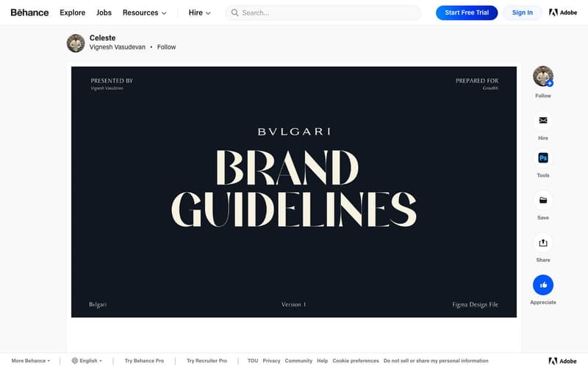Open the Brand Guidelines project image

pyautogui.click(x=294, y=192)
